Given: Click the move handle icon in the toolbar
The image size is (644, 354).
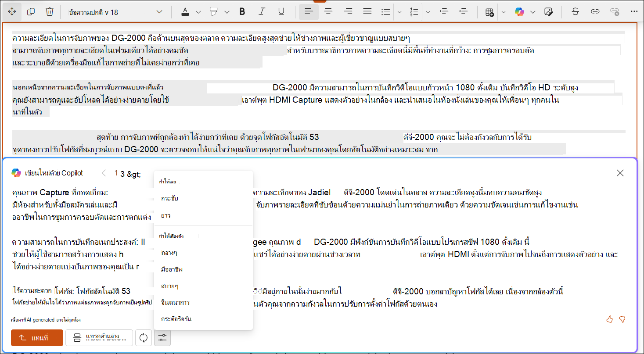Looking at the screenshot, I should tap(12, 12).
